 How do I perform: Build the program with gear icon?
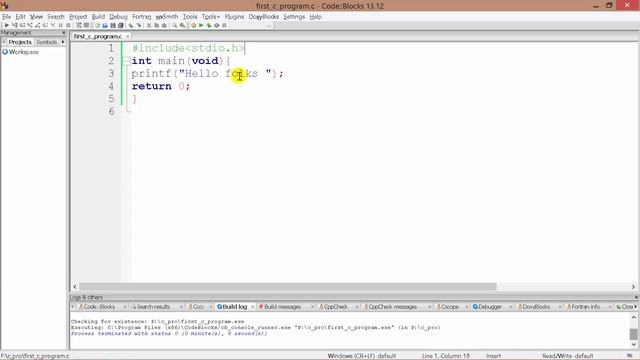point(193,25)
